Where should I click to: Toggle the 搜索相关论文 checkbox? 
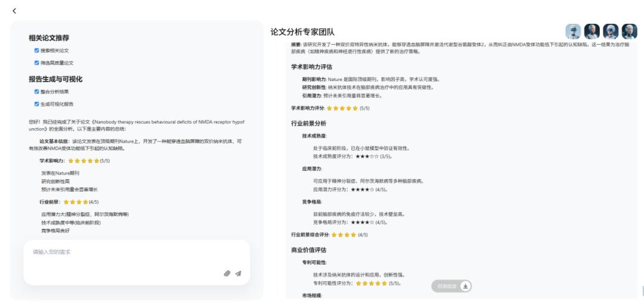click(x=37, y=51)
